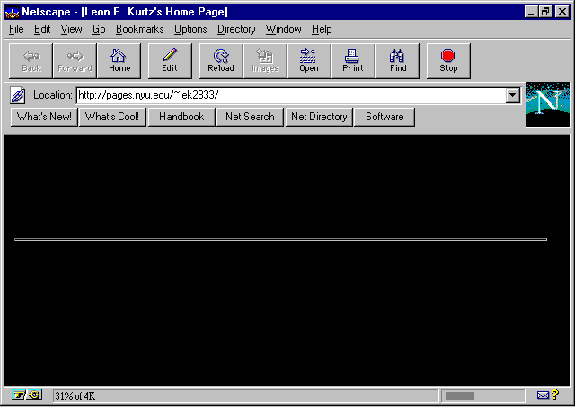Open the Go menu
The image size is (575, 407).
99,29
